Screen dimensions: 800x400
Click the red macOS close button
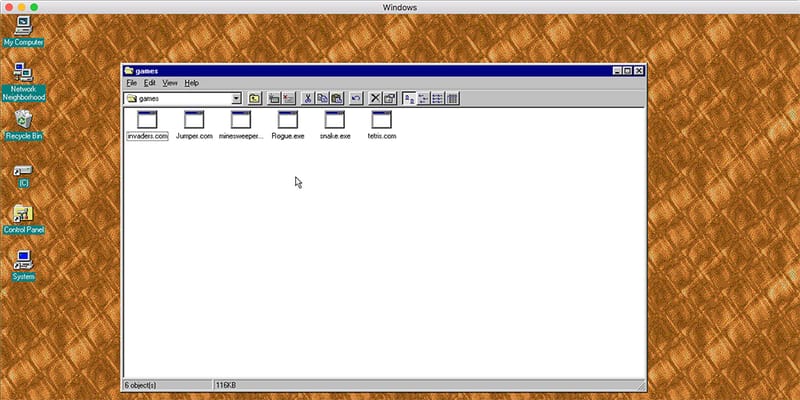9,7
